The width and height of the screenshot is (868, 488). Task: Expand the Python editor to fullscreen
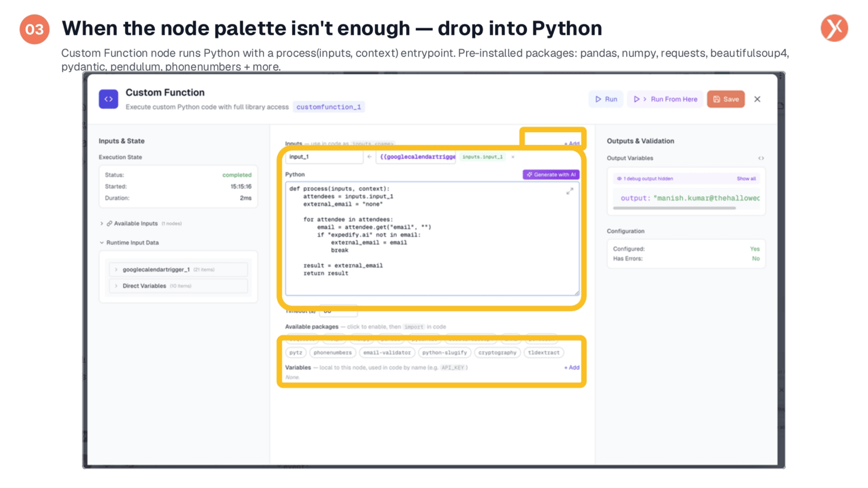pos(570,191)
